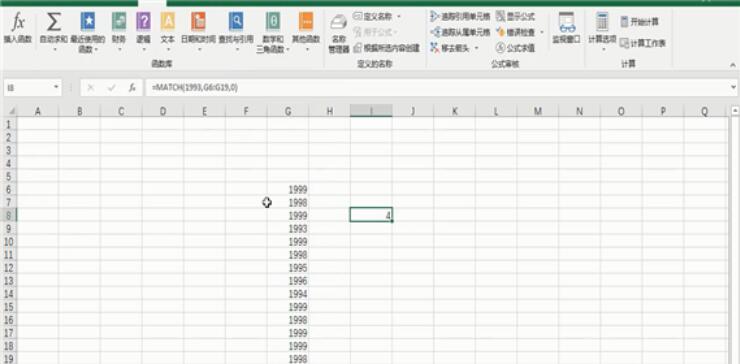The height and width of the screenshot is (364, 740).
Task: Open the Insert Function (插入函数) dialog
Action: [18, 28]
